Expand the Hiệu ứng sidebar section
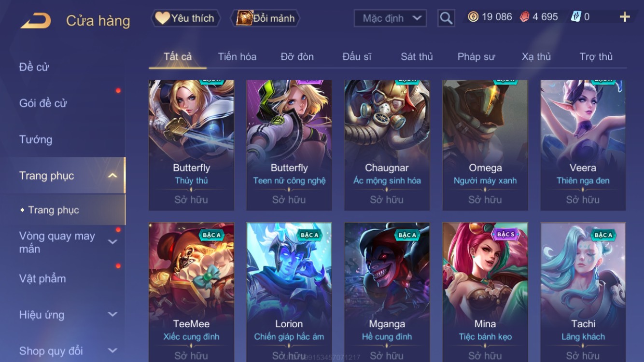Image resolution: width=644 pixels, height=362 pixels. [112, 315]
